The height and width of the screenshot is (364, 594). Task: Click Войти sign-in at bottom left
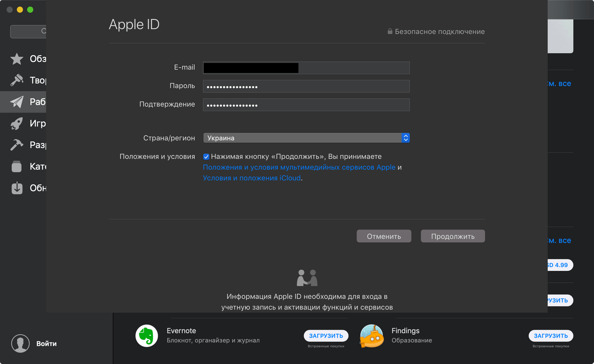[46, 344]
